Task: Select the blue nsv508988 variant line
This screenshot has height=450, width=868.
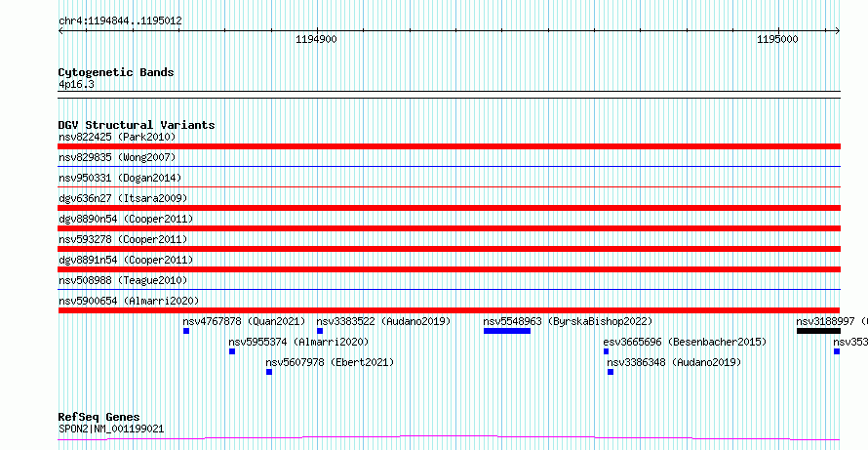Action: click(449, 289)
